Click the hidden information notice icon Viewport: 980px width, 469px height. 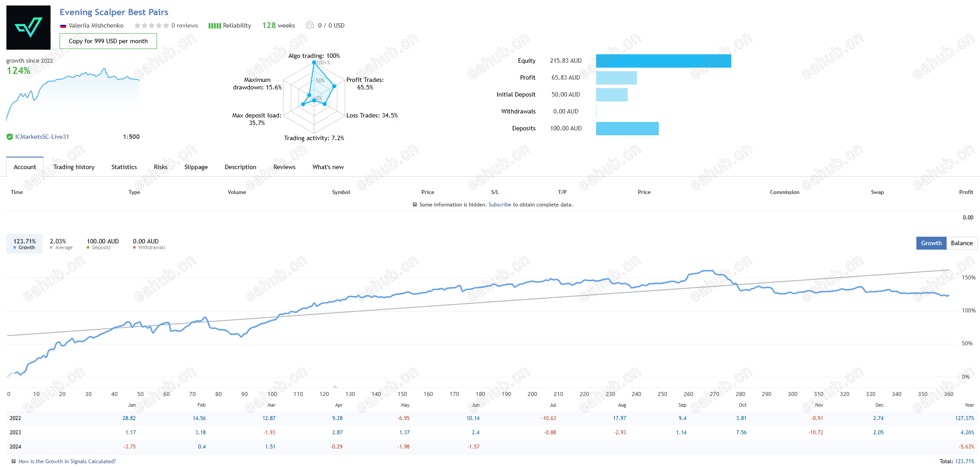point(415,205)
